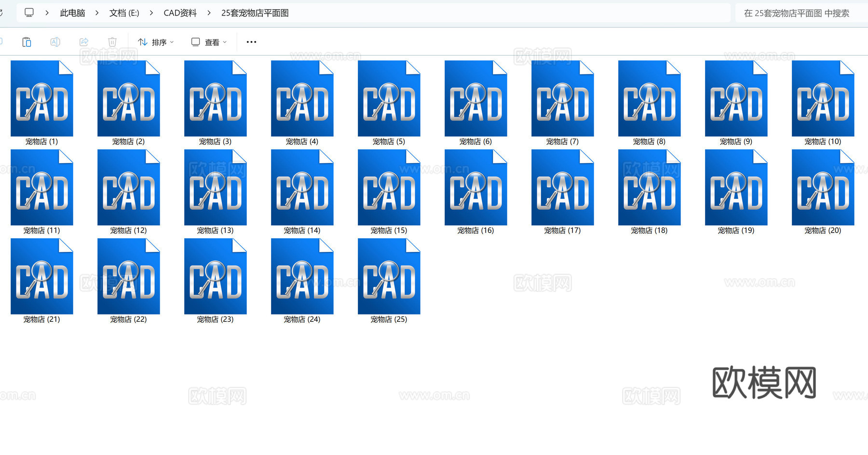868x455 pixels.
Task: Click the chevron after CAD资料 in breadcrumb
Action: click(x=208, y=13)
